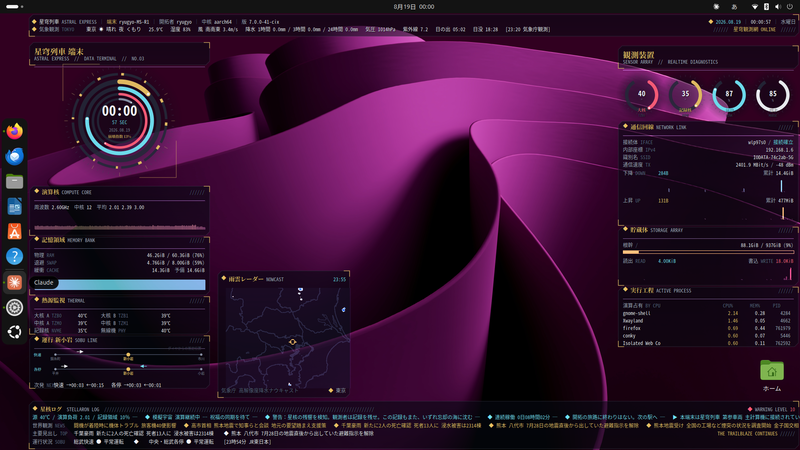This screenshot has width=800, height=450.
Task: Click the 星穹観測網 ONLINE status text
Action: (754, 30)
